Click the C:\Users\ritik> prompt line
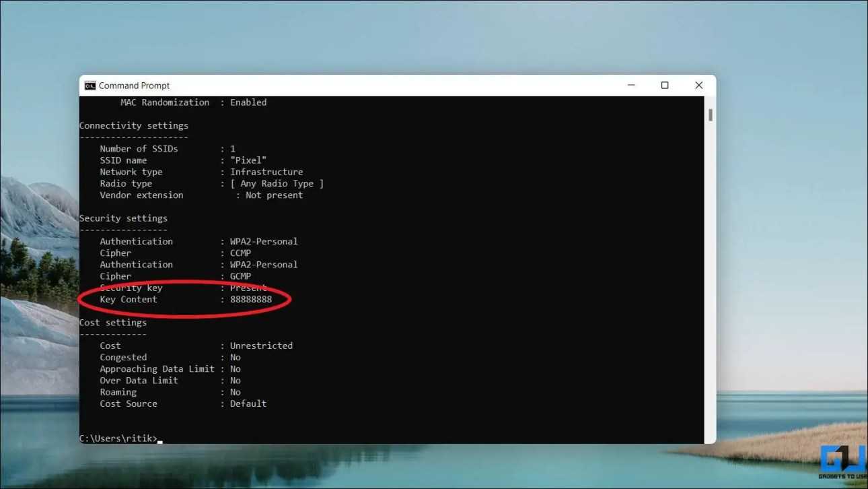Viewport: 868px width, 489px height. click(118, 438)
